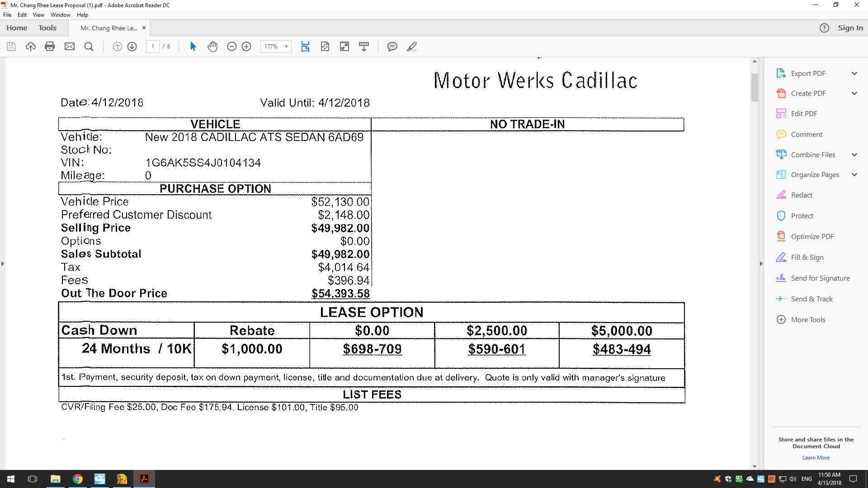
Task: Open the Find text magnifier icon
Action: click(89, 47)
